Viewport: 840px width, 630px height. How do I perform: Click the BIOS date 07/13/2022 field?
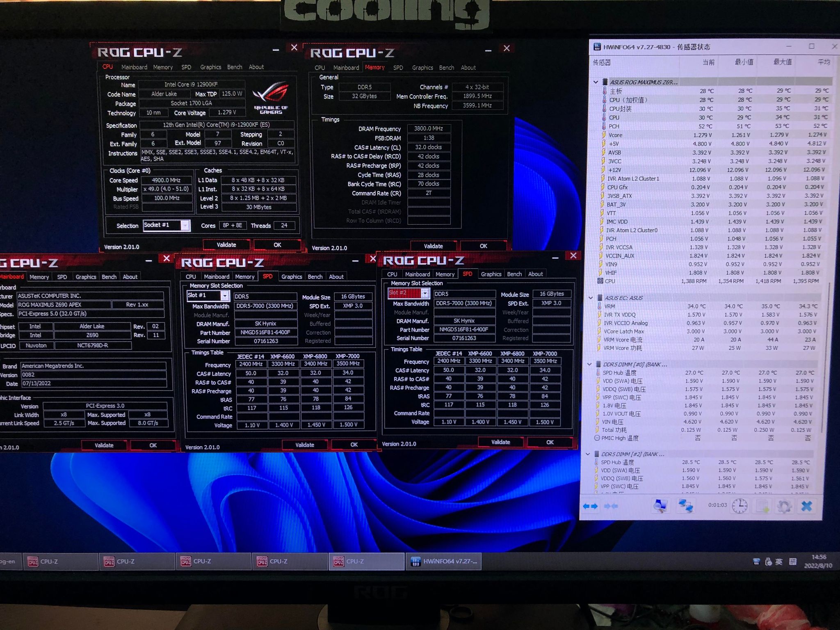pyautogui.click(x=94, y=383)
